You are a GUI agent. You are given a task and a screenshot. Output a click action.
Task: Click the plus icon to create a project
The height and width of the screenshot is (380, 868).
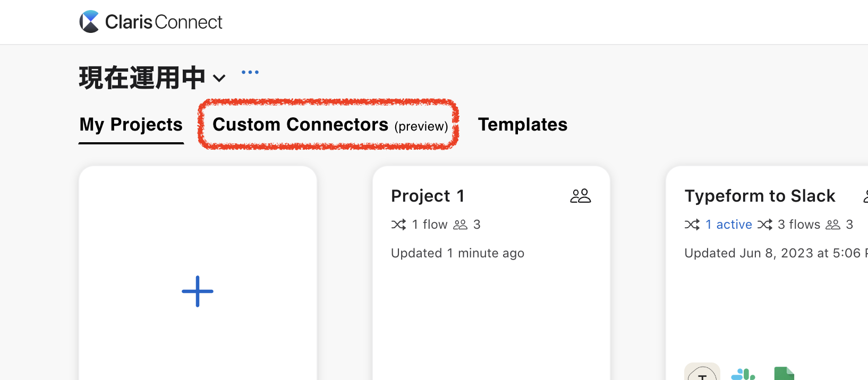pyautogui.click(x=198, y=291)
